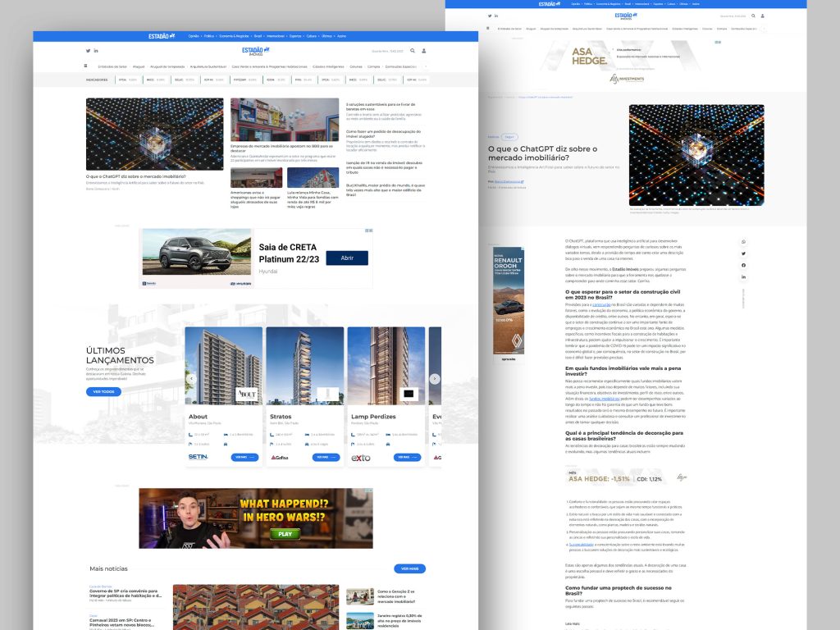Click the fundos imobiliários link in the article body
The image size is (840, 630).
pyautogui.click(x=604, y=399)
